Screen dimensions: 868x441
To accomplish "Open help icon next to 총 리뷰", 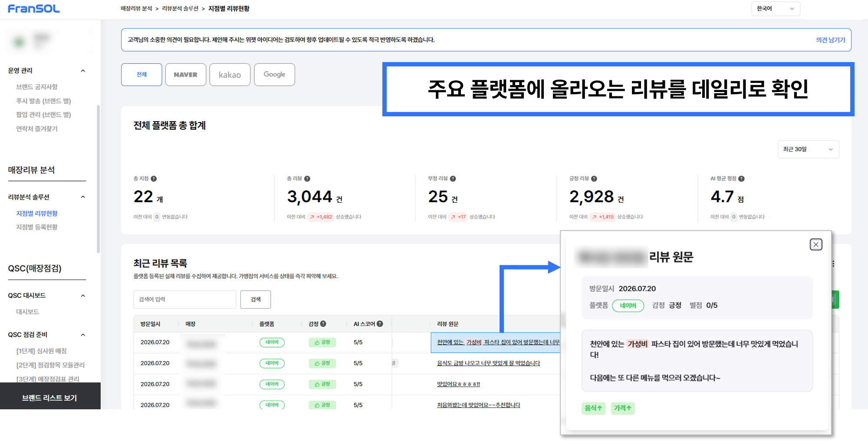I will 307,179.
